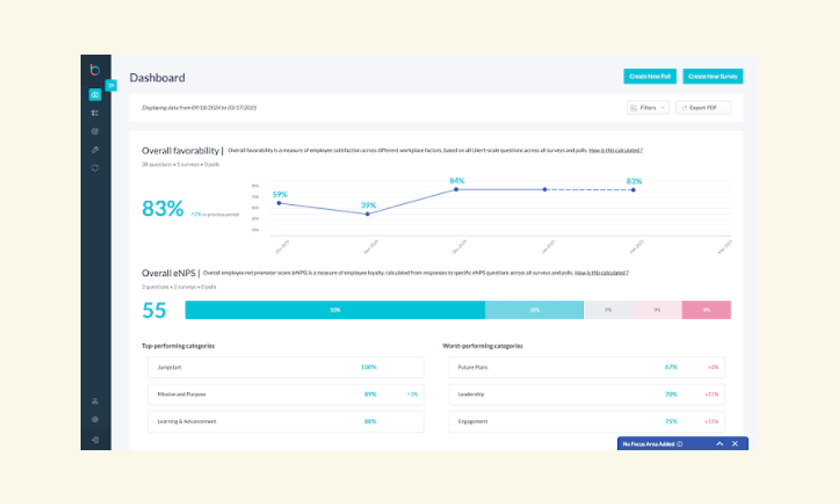Click the Create New Poll button
Image resolution: width=840 pixels, height=504 pixels.
point(650,76)
